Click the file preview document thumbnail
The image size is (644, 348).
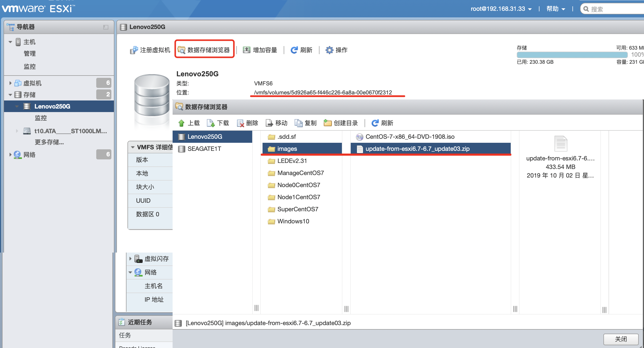coord(561,144)
